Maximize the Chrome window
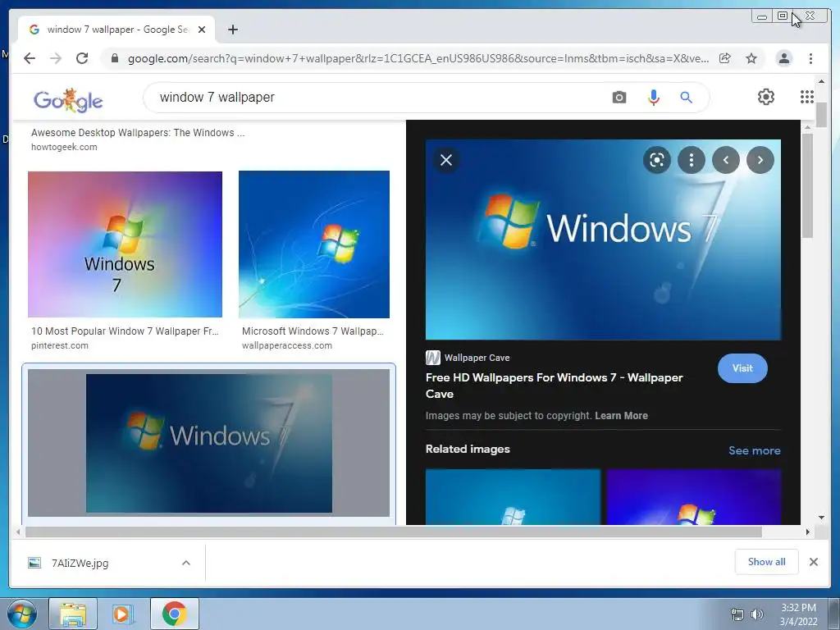The image size is (840, 630). coord(783,16)
